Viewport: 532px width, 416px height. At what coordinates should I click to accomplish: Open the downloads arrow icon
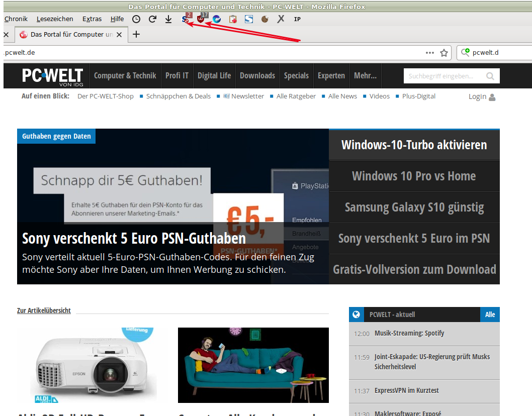click(x=168, y=19)
